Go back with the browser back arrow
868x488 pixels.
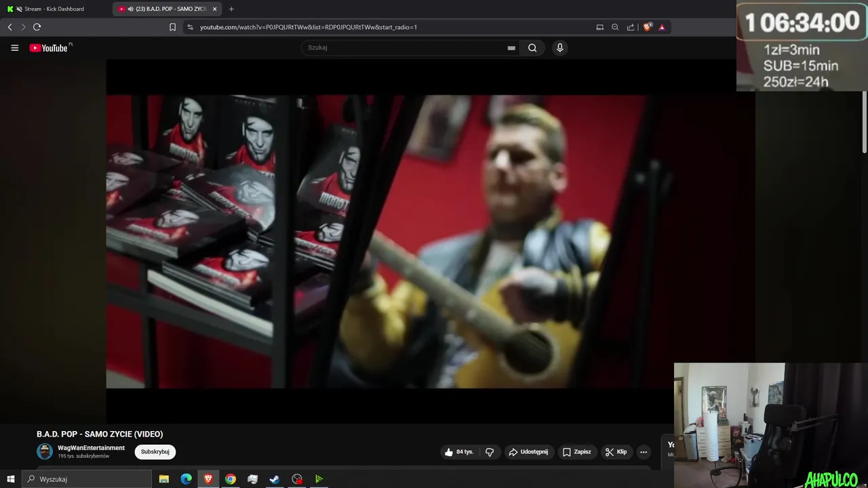point(9,27)
